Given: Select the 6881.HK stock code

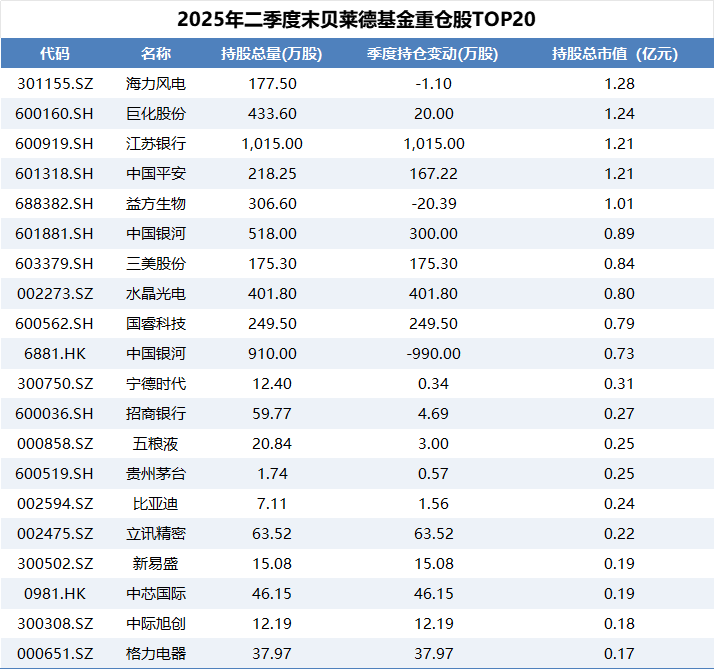Looking at the screenshot, I should tap(55, 354).
